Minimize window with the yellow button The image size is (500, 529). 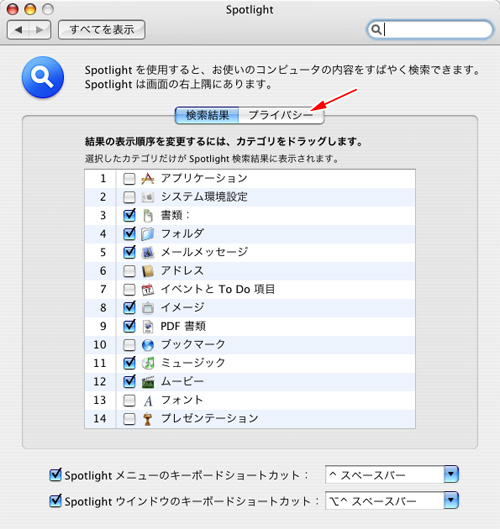click(x=30, y=9)
